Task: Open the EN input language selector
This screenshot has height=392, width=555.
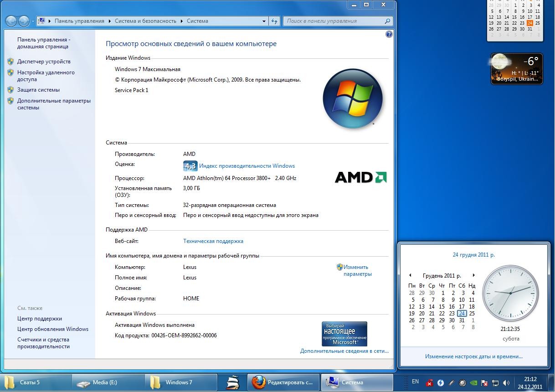Action: coord(415,382)
